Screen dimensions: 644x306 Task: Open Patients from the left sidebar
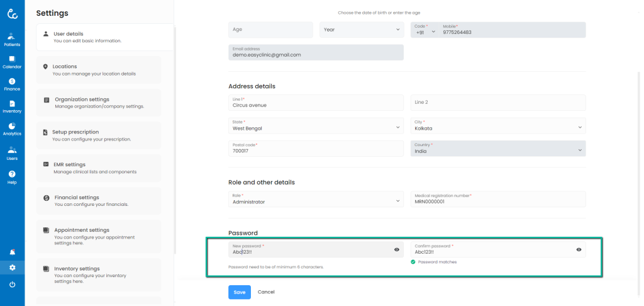coord(12,39)
